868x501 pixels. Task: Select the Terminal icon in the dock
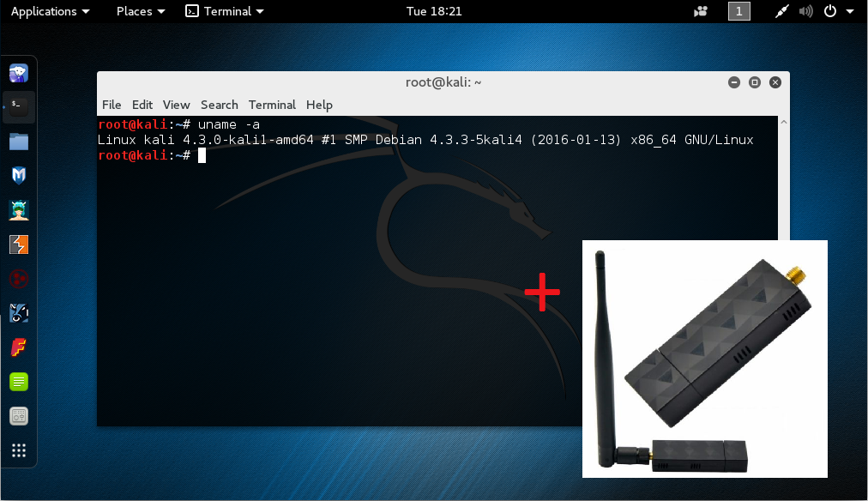point(19,107)
